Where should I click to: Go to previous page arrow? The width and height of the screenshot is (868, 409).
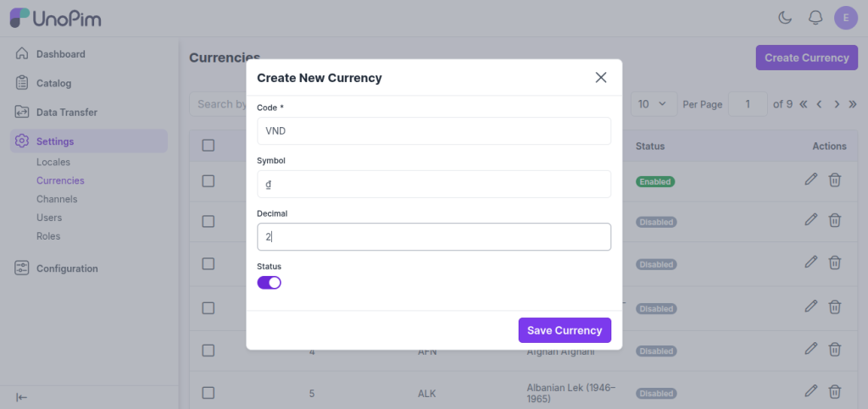(820, 104)
